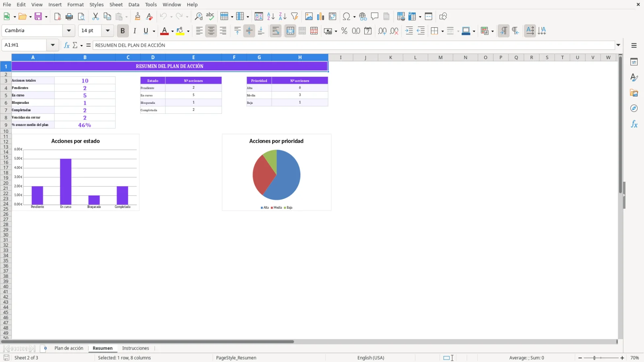Cut the selection with scissors icon
Image resolution: width=644 pixels, height=362 pixels.
tap(95, 16)
